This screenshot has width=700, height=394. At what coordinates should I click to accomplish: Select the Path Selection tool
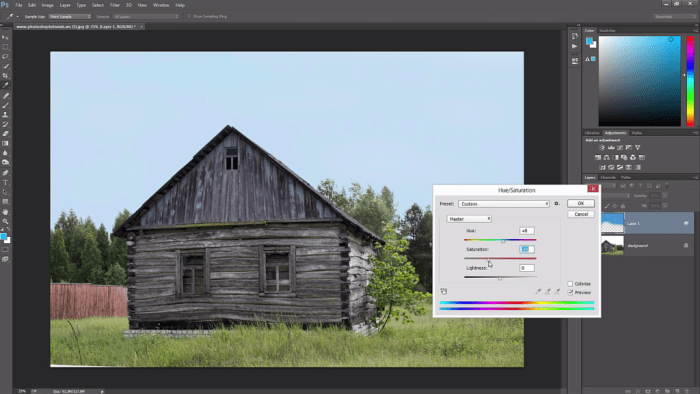[x=5, y=192]
